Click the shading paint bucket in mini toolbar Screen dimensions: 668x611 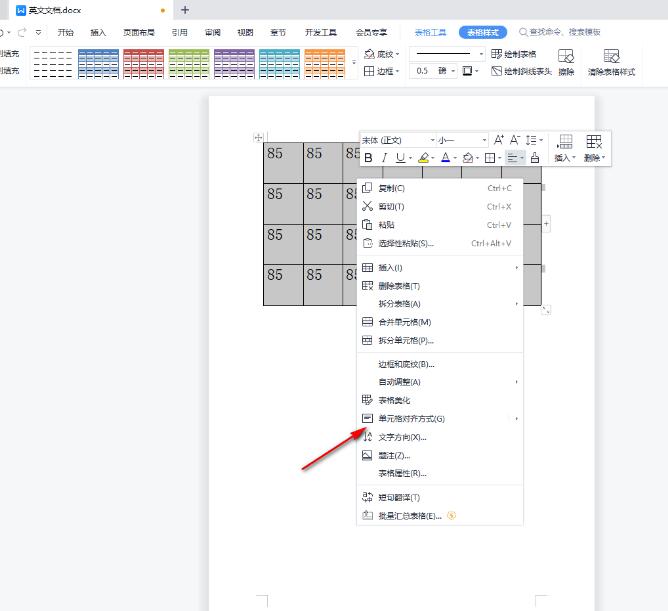[468, 158]
